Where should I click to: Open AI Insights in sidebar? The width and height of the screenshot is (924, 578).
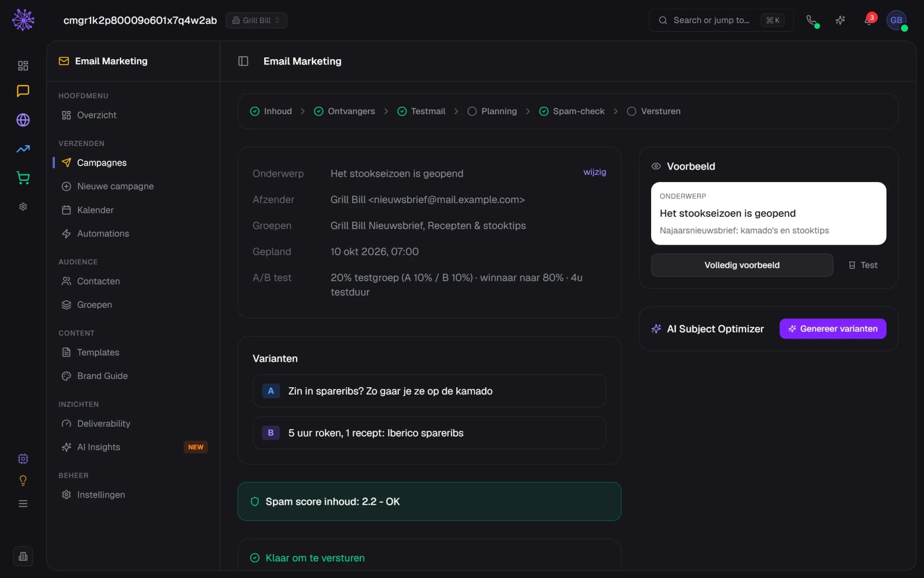(133, 447)
